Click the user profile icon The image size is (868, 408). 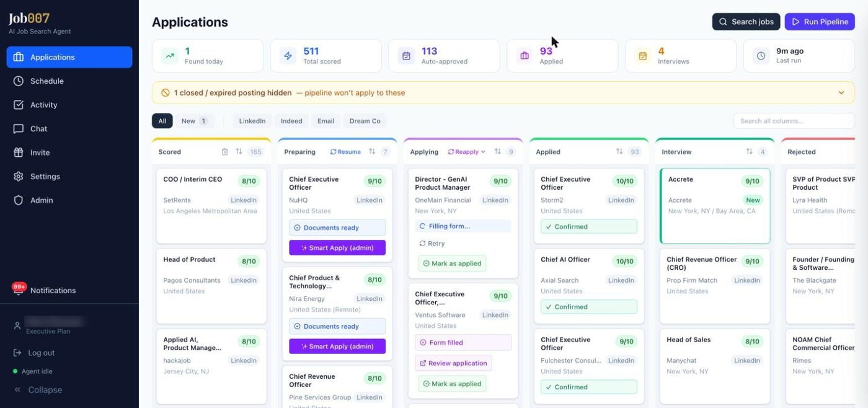coord(17,326)
